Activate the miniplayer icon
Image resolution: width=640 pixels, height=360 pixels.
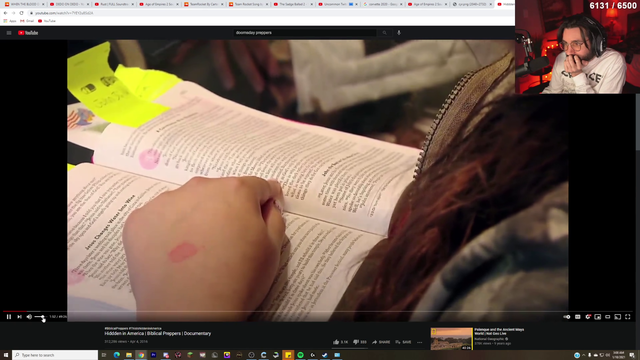pyautogui.click(x=598, y=317)
